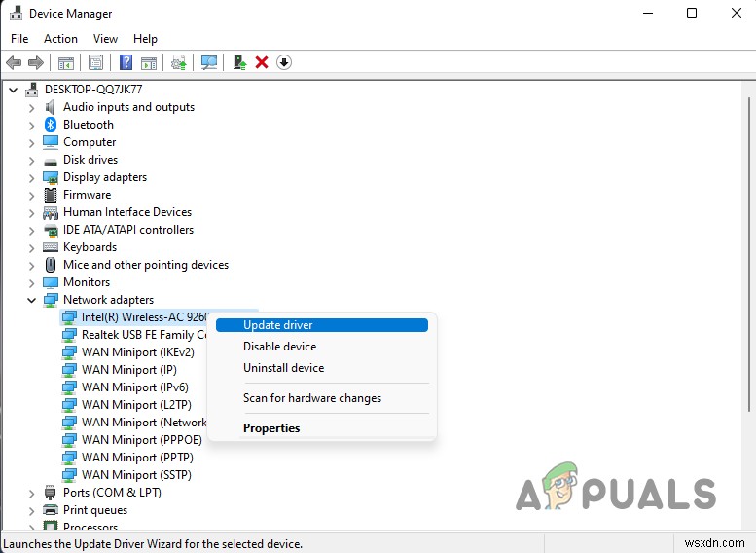Click the Human Interface Devices icon
Screen dimensions: 756x553
(x=51, y=213)
